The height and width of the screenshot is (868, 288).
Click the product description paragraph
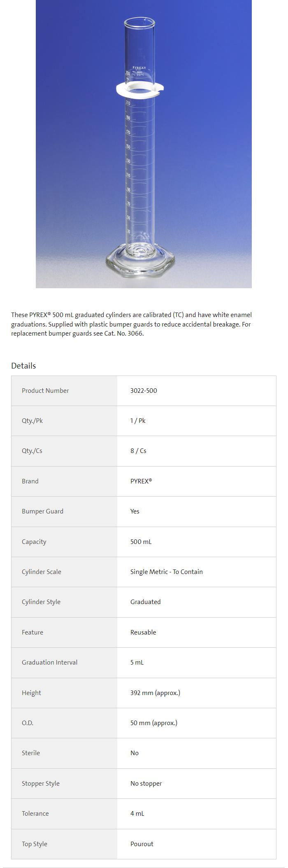tap(131, 324)
